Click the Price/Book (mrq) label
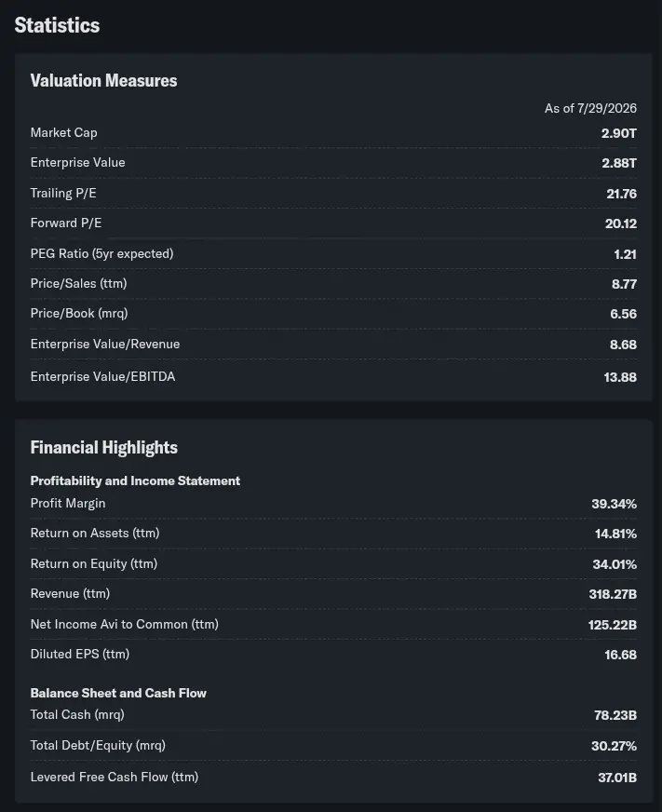 click(x=79, y=313)
